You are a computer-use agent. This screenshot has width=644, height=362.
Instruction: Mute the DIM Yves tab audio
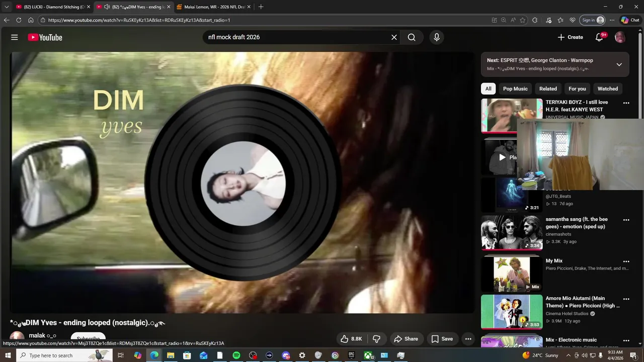[107, 7]
